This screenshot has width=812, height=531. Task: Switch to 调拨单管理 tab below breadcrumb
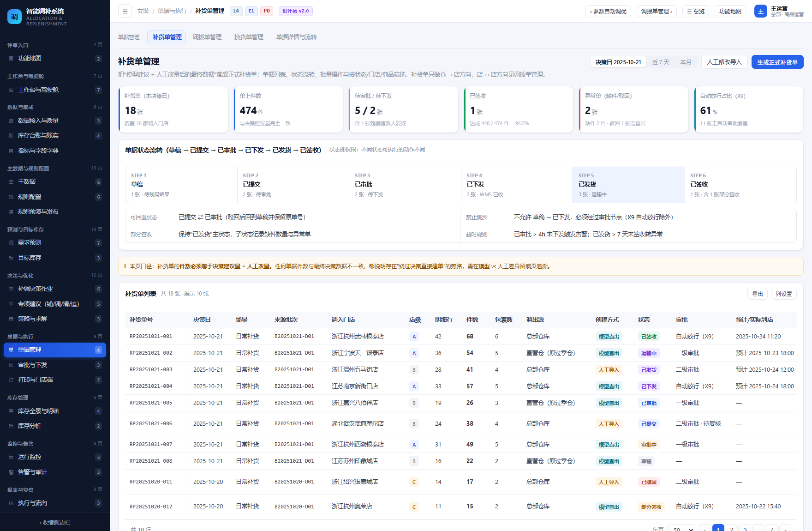[x=207, y=37]
